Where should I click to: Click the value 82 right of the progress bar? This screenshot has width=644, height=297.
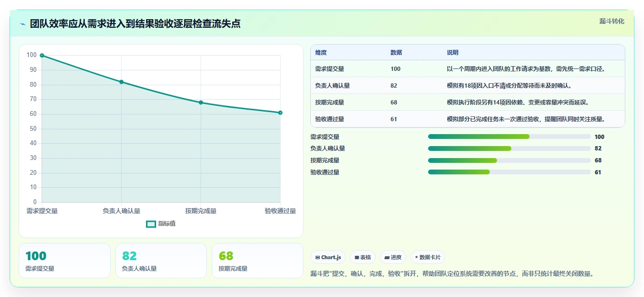[598, 148]
